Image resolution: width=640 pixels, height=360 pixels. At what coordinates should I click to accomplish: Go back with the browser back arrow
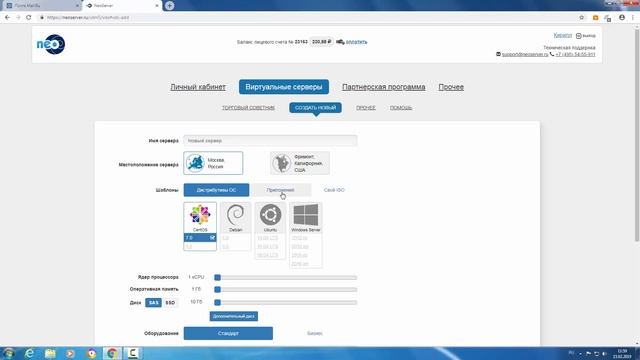(x=7, y=18)
